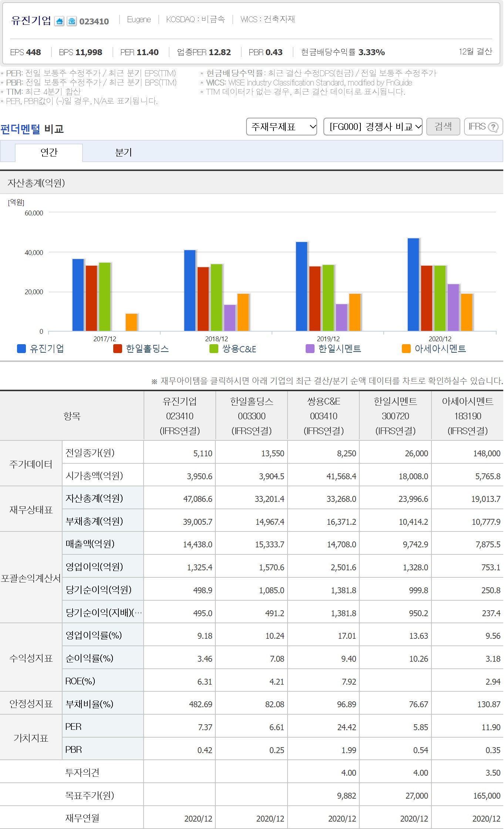504x829 pixels.
Task: Toggle 유진기업 blue legend swatch
Action: [x=21, y=349]
